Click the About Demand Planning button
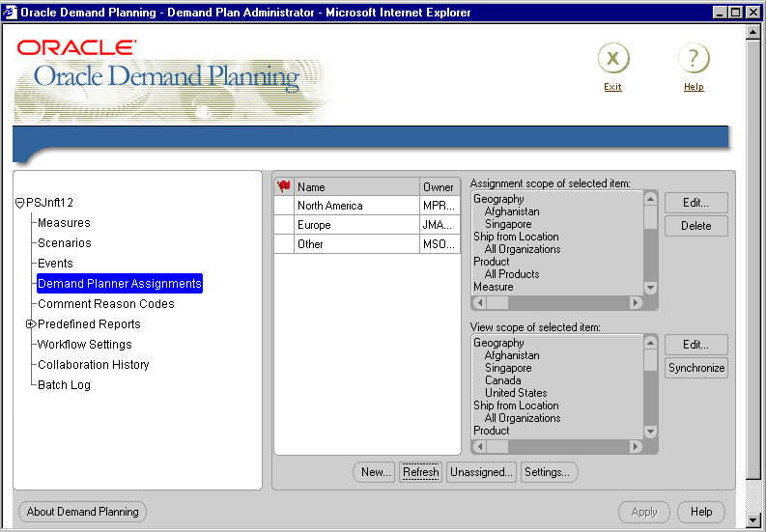The width and height of the screenshot is (766, 532). tap(82, 512)
